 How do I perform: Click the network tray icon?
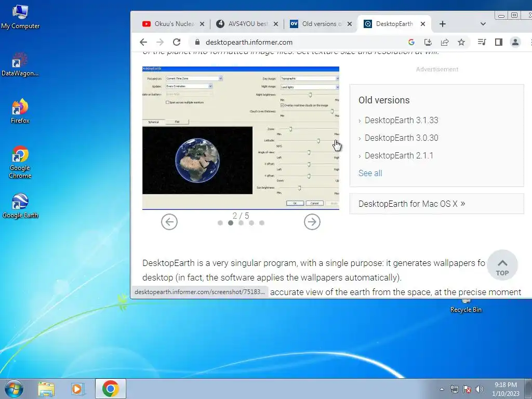(454, 389)
